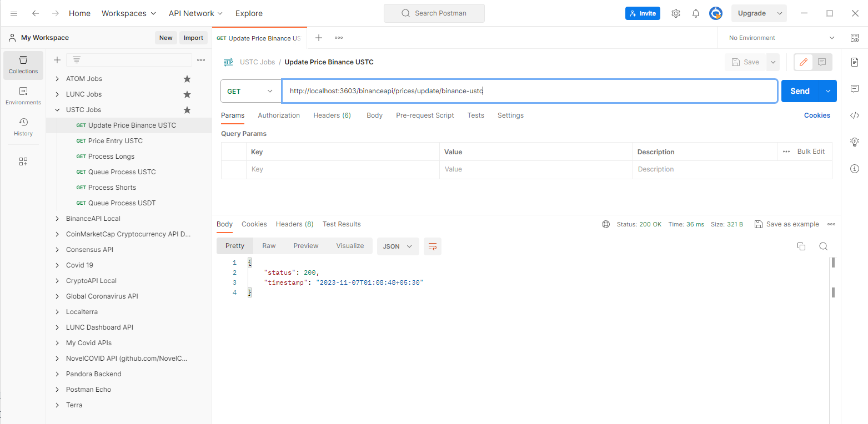Open a new request tab with plus

click(319, 38)
